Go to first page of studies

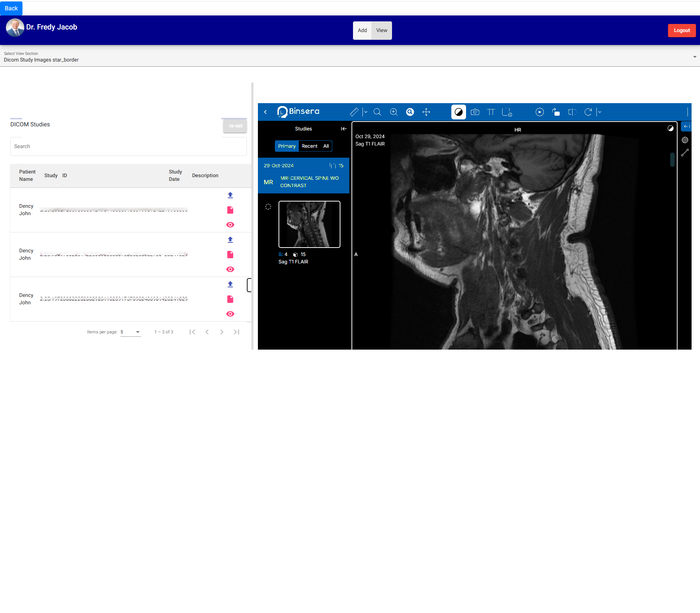(x=192, y=332)
